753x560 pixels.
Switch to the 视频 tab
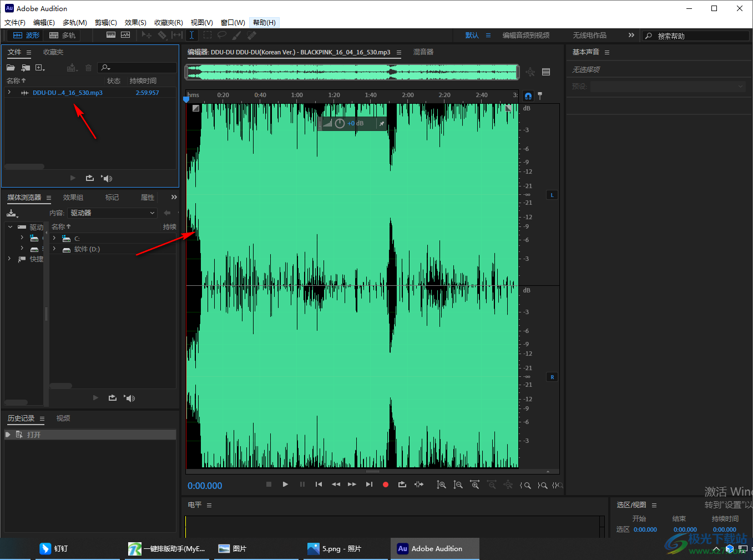pos(63,418)
